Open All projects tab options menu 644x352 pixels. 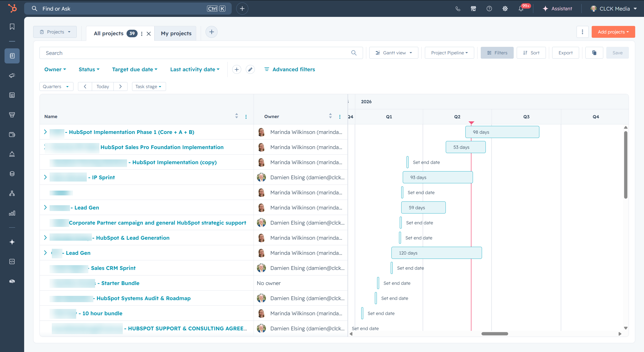142,33
